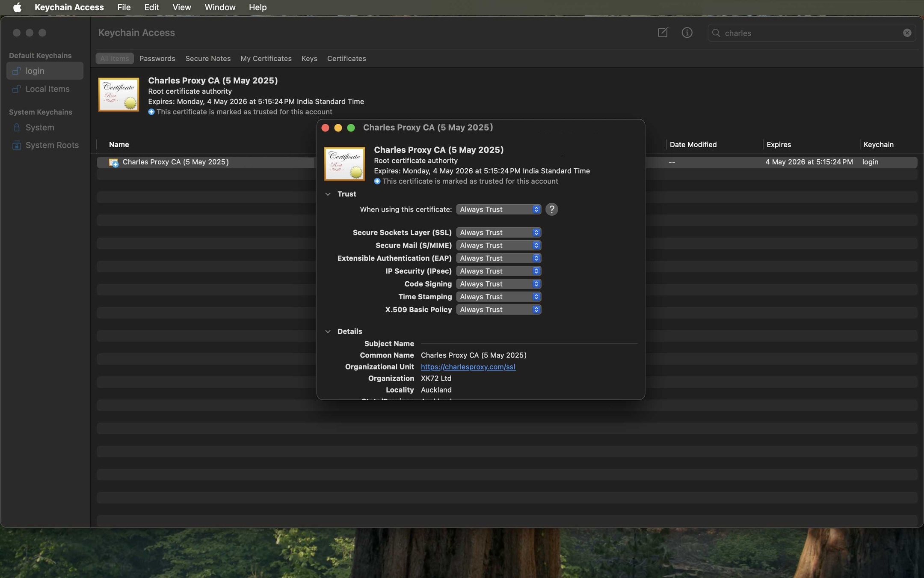The image size is (924, 578).
Task: Sort by the Expires column header
Action: pos(779,145)
